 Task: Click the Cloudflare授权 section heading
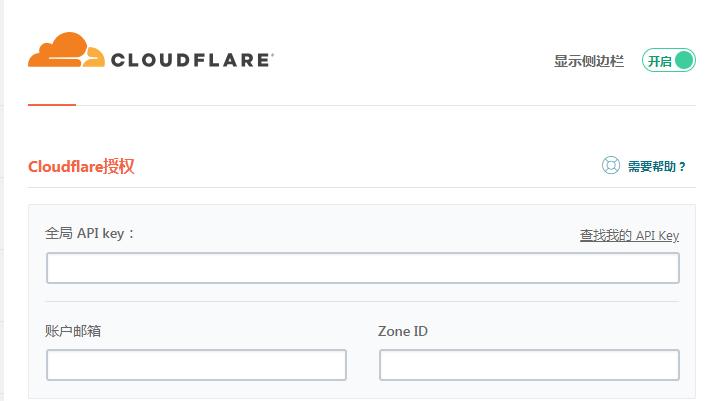tap(81, 166)
